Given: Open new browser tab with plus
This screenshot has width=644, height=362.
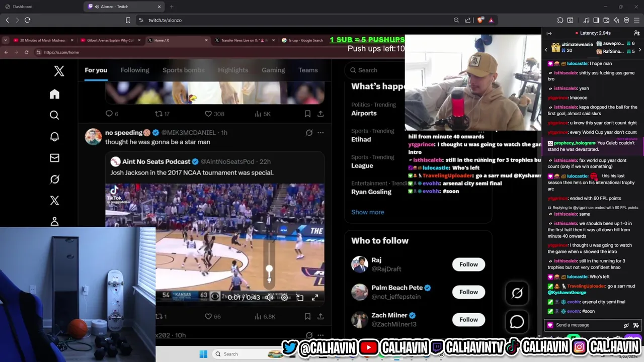Looking at the screenshot, I should 172,7.
